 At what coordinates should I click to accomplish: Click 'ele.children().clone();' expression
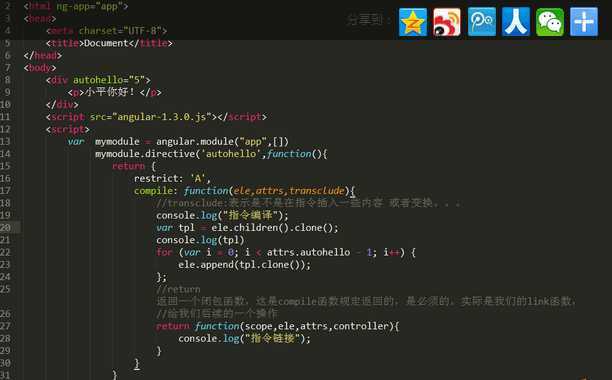coord(275,227)
